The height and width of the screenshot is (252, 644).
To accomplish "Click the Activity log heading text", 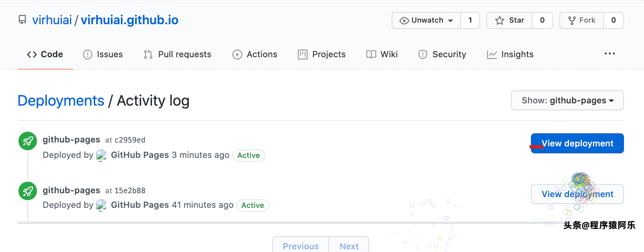I will point(153,101).
